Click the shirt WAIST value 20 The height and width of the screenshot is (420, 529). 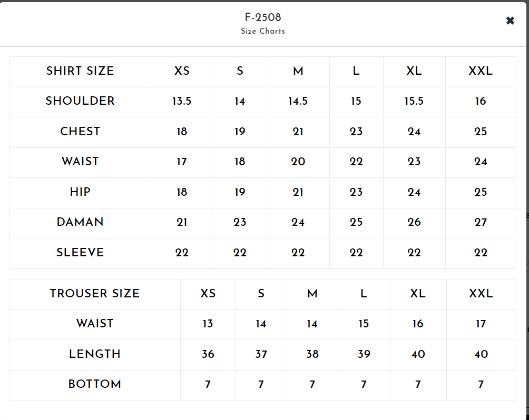298,162
